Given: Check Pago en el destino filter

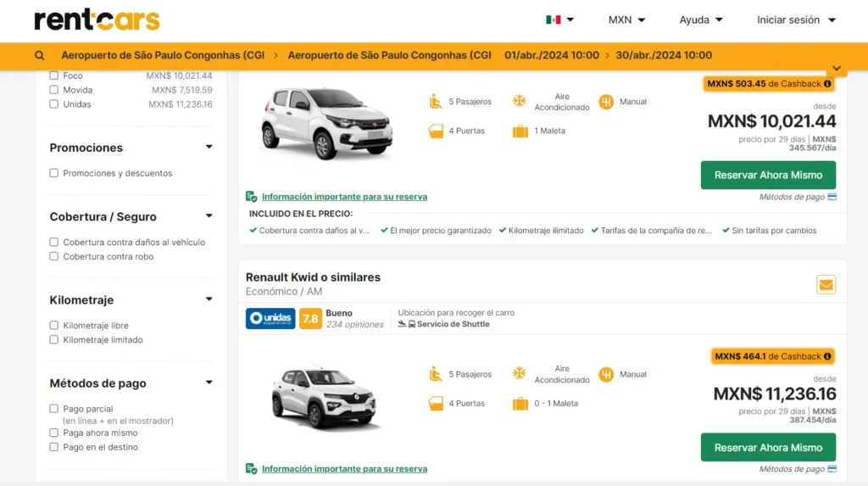Looking at the screenshot, I should pyautogui.click(x=53, y=447).
